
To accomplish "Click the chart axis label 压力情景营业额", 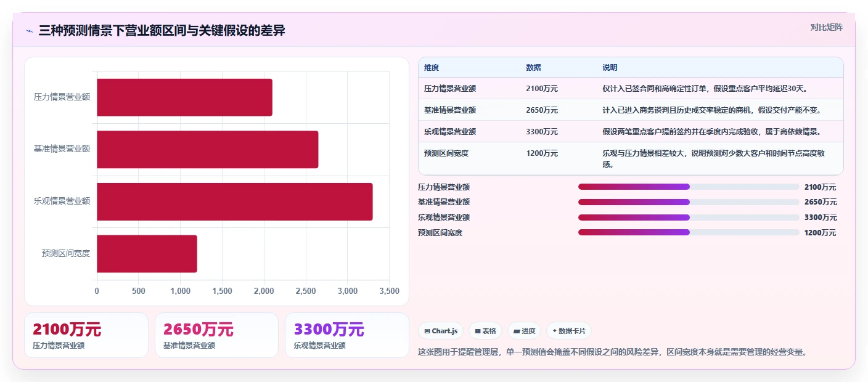I will click(62, 97).
